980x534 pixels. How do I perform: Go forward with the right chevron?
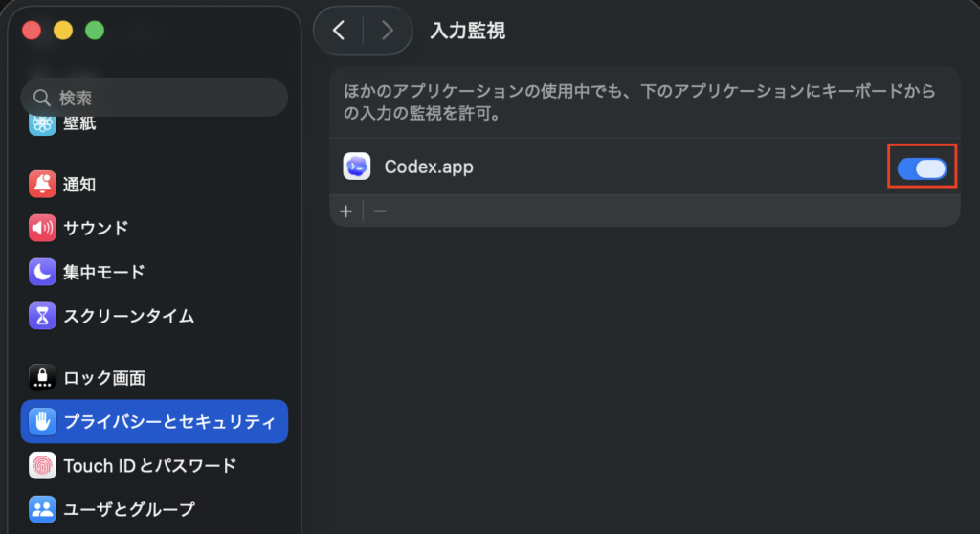point(387,30)
